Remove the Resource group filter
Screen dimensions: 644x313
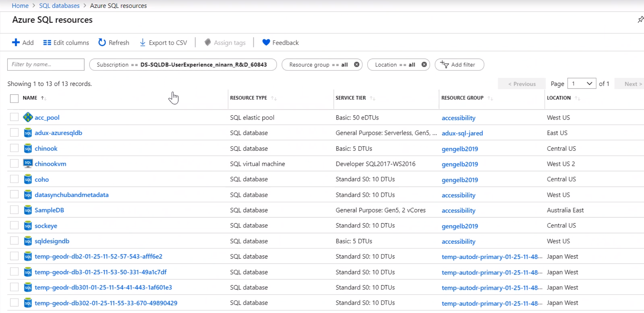(x=356, y=64)
